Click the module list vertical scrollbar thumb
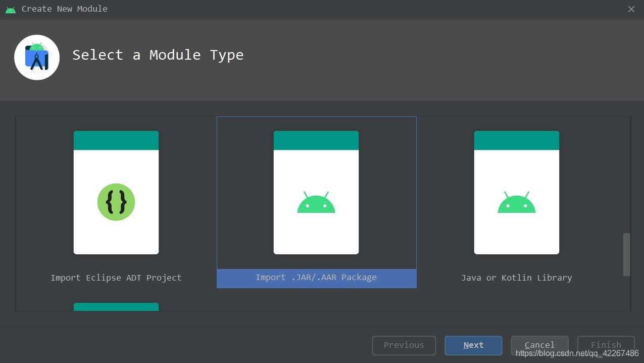 [627, 254]
